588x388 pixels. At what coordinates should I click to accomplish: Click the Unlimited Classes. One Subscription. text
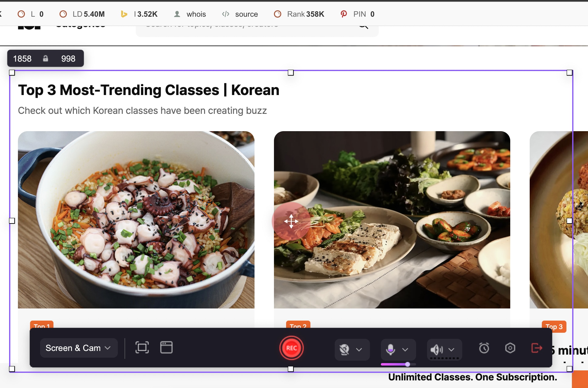tap(473, 377)
